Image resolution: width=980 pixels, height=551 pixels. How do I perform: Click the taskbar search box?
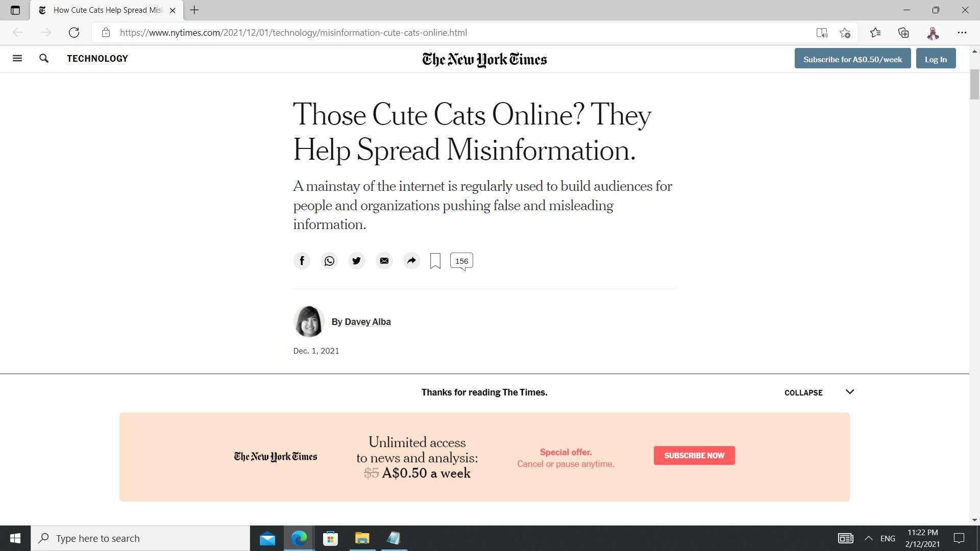140,538
